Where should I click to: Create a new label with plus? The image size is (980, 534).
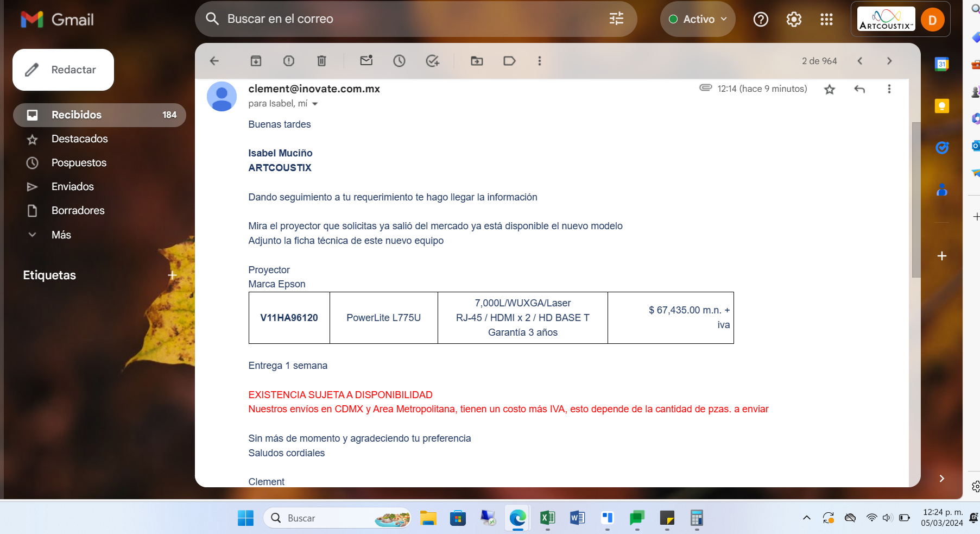[x=173, y=275]
